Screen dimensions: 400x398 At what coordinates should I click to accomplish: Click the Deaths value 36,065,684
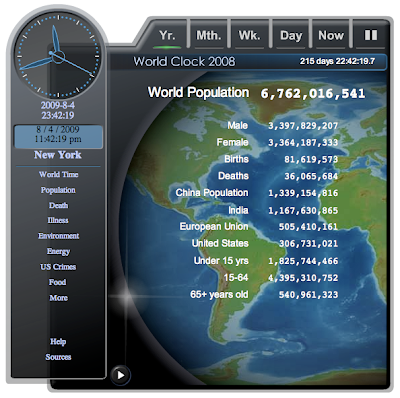pos(311,176)
